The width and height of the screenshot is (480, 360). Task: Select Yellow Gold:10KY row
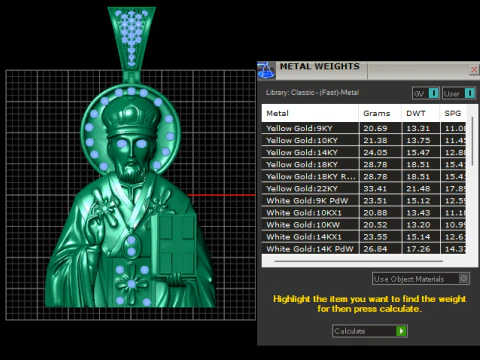tap(364, 140)
